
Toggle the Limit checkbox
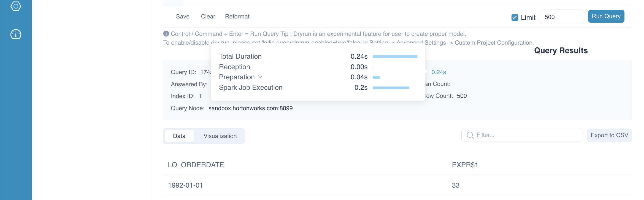[515, 17]
